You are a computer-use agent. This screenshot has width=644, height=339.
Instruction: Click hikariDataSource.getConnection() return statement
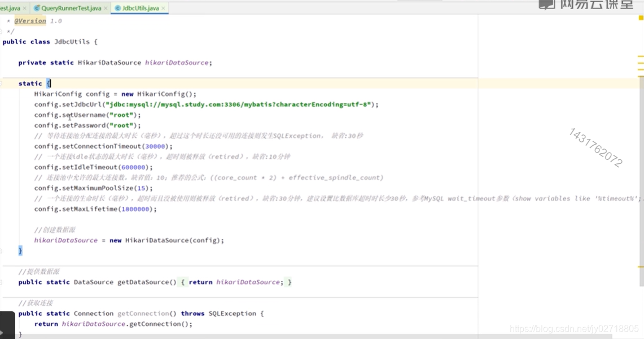(113, 324)
